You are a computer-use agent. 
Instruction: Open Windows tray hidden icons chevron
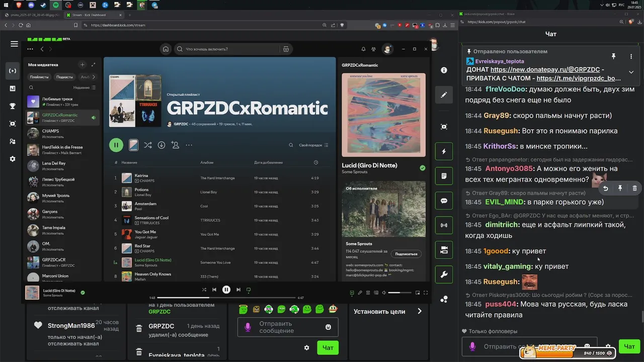[602, 5]
